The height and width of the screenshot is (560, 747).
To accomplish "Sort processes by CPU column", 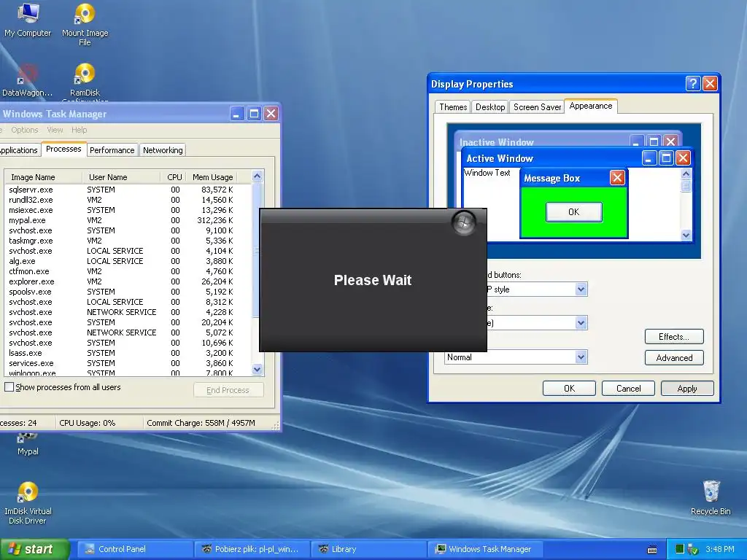I will 174,177.
